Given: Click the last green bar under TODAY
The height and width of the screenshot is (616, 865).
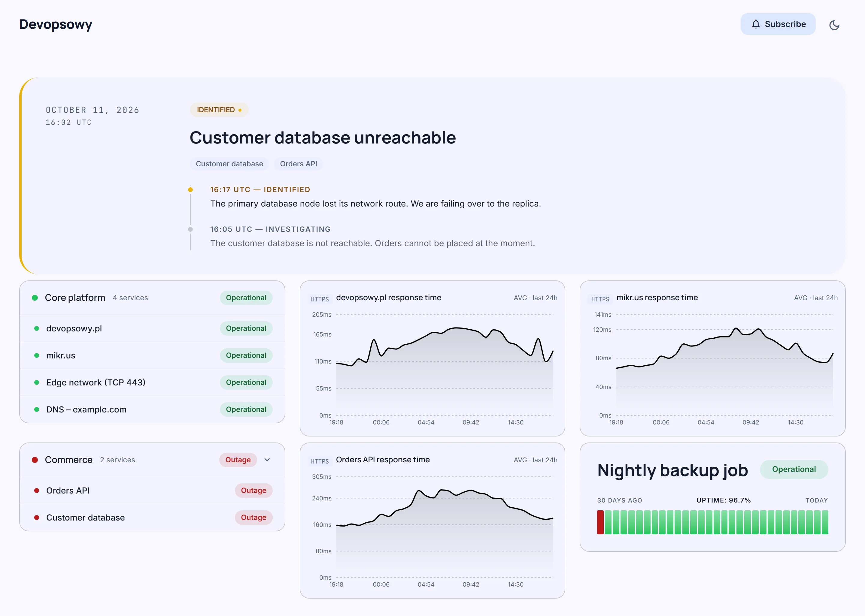Looking at the screenshot, I should 825,522.
